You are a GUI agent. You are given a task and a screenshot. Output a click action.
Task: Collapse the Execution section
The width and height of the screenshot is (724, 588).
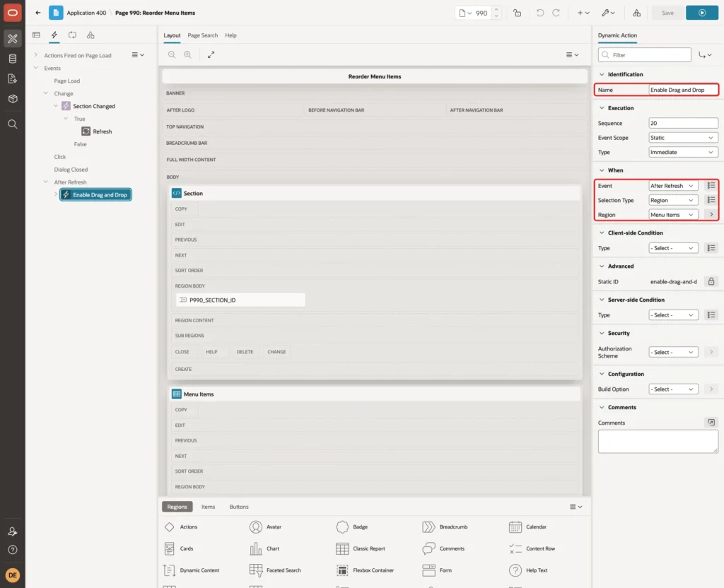pyautogui.click(x=602, y=108)
